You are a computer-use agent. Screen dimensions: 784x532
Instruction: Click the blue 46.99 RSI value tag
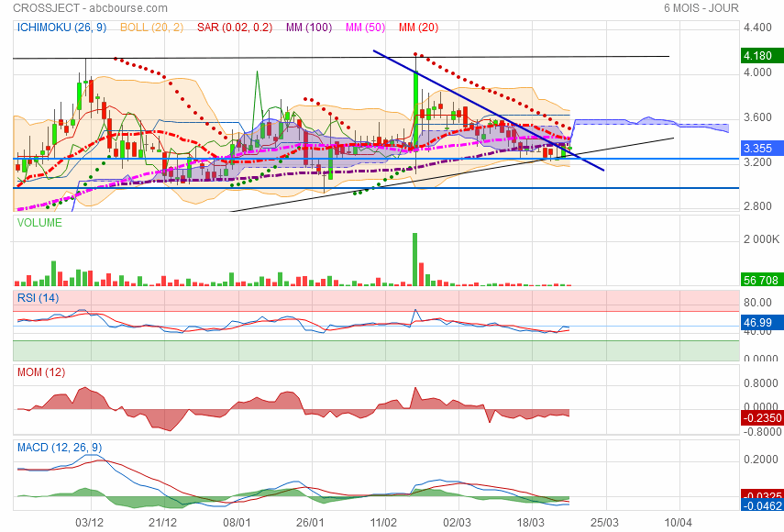(762, 323)
